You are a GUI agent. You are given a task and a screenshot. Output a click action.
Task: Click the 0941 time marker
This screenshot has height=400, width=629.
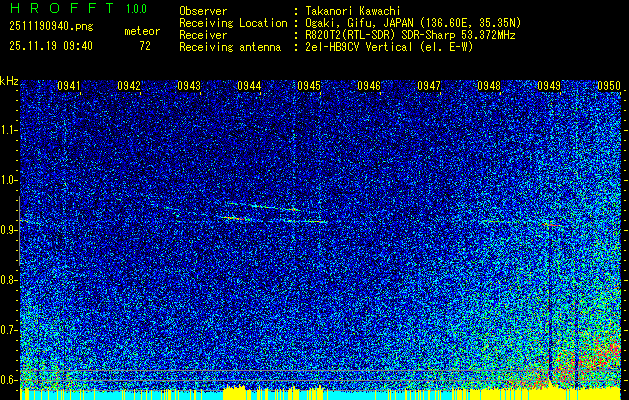click(69, 86)
